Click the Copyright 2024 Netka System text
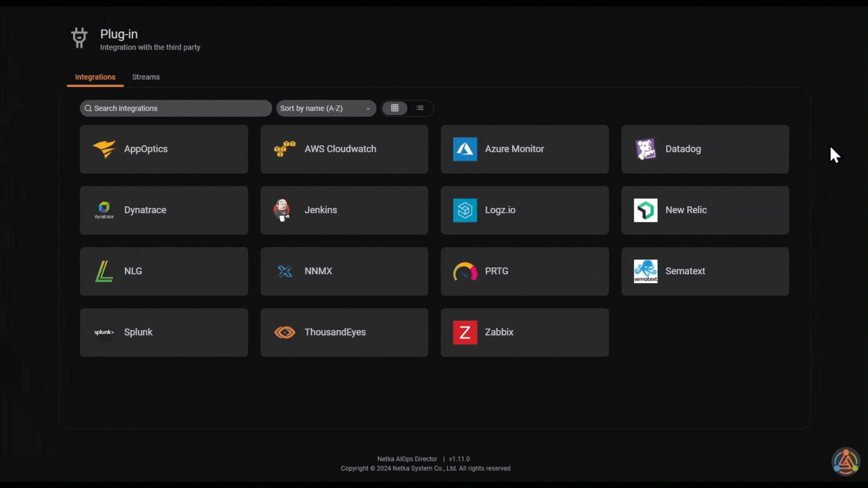Screen dimensions: 868x488 426,469
